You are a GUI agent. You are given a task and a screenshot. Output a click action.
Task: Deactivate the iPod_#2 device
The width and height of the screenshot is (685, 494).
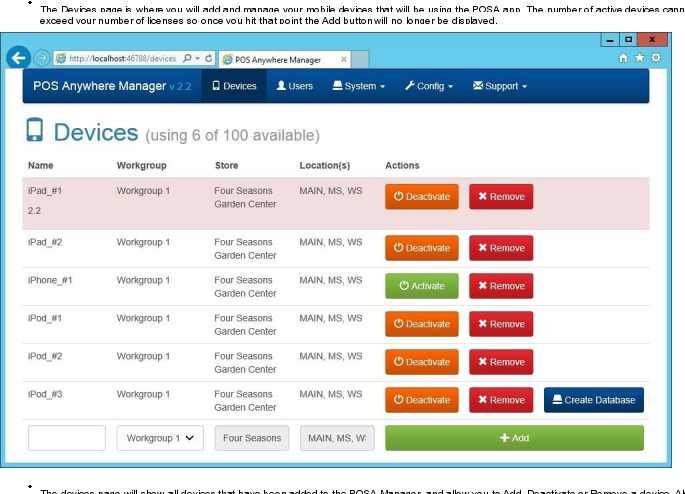coord(422,362)
